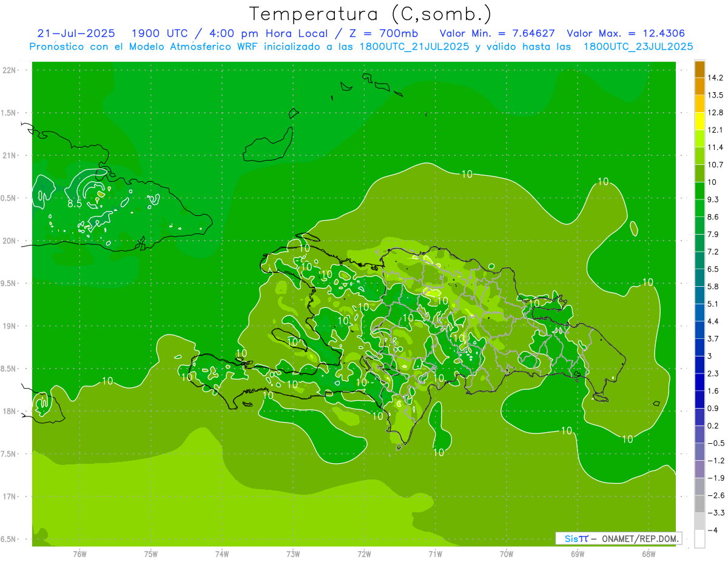Click the legend value "1.6"
Image resolution: width=728 pixels, height=562 pixels.
point(714,391)
